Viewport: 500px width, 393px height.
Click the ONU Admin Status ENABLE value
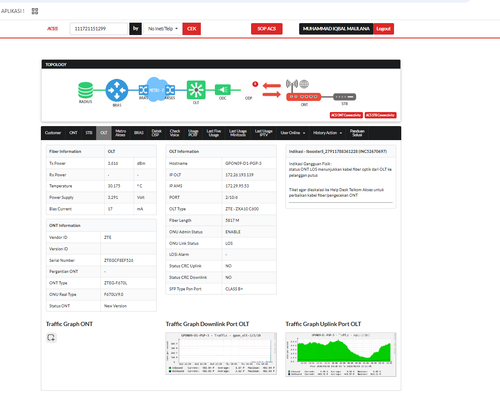(233, 232)
